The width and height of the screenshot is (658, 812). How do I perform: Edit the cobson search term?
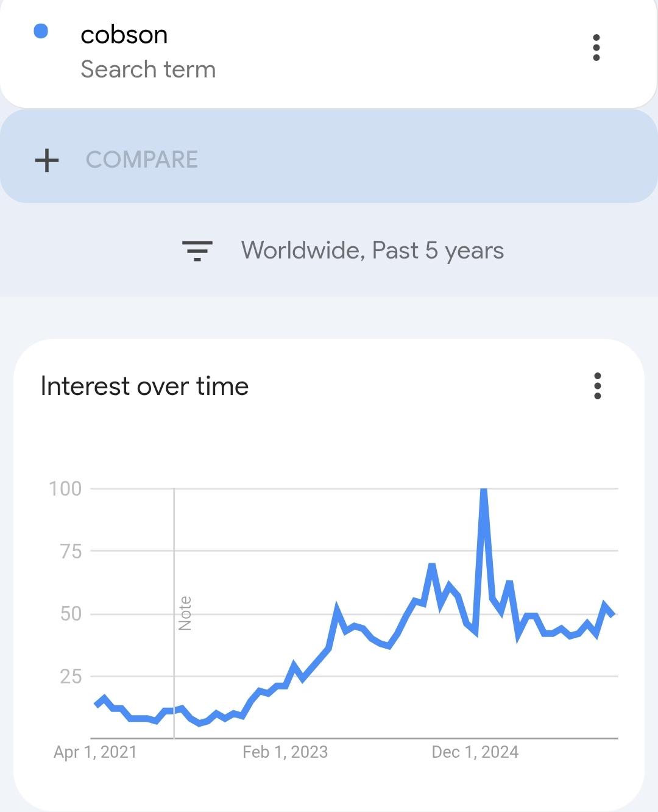click(x=124, y=35)
